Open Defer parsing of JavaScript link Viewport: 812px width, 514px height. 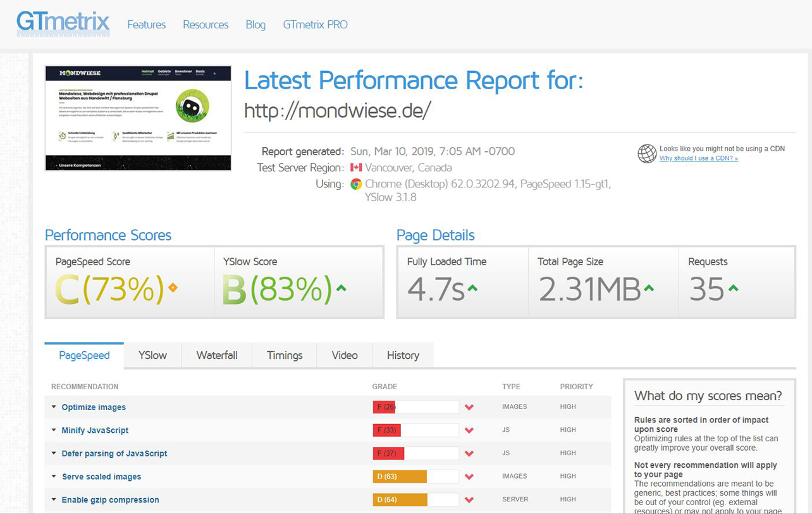[114, 453]
